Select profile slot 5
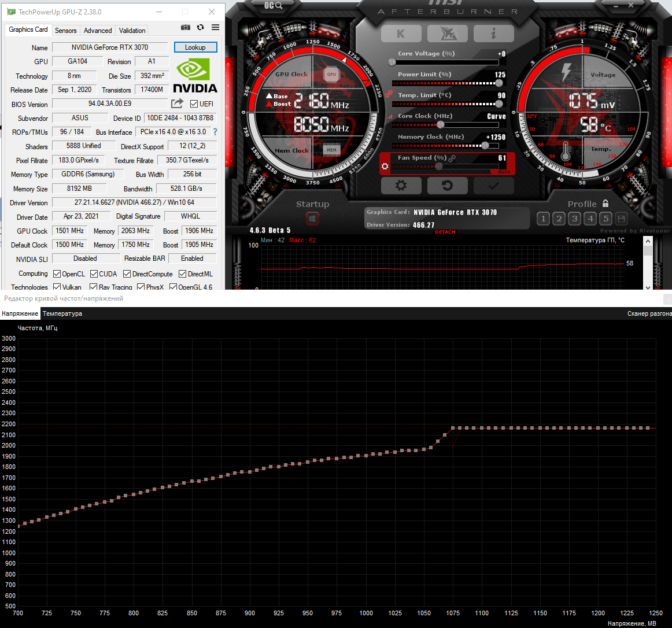 tap(606, 219)
